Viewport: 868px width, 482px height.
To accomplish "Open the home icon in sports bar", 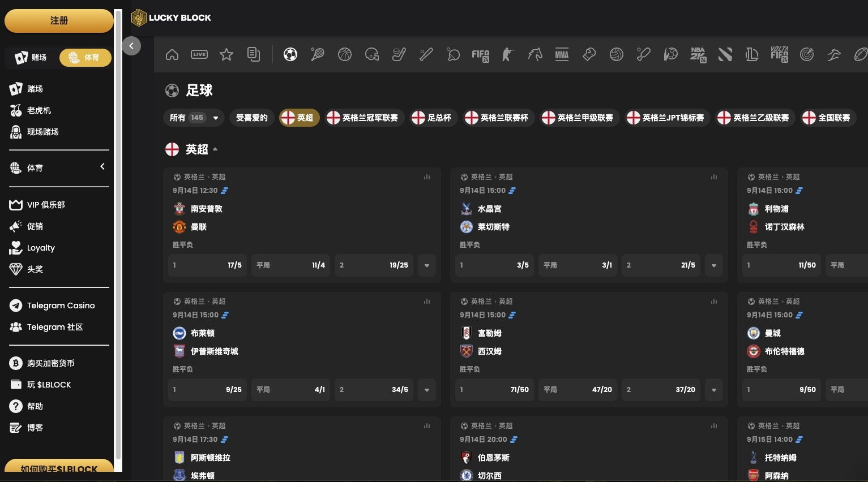I will [x=172, y=54].
